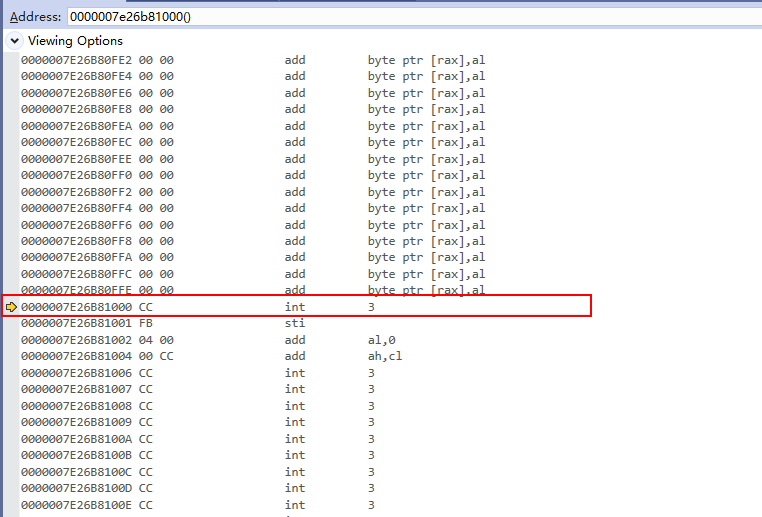The width and height of the screenshot is (762, 517).
Task: Click the FB opcode byte of sti
Action: coord(146,324)
